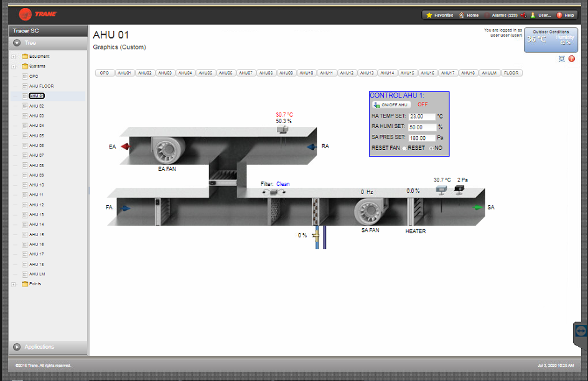Image resolution: width=588 pixels, height=381 pixels.
Task: Click the RA TEMP SET input field
Action: tap(422, 116)
